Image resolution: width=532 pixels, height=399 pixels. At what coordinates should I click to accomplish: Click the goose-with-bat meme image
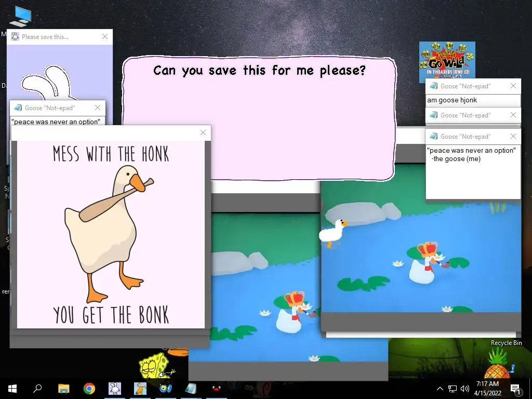point(111,234)
